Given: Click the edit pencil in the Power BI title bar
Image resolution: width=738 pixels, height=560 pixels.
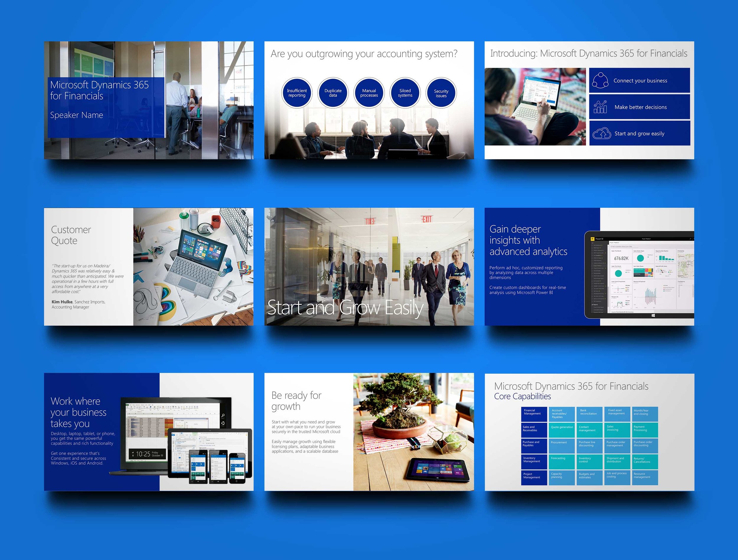Looking at the screenshot, I should (691, 239).
